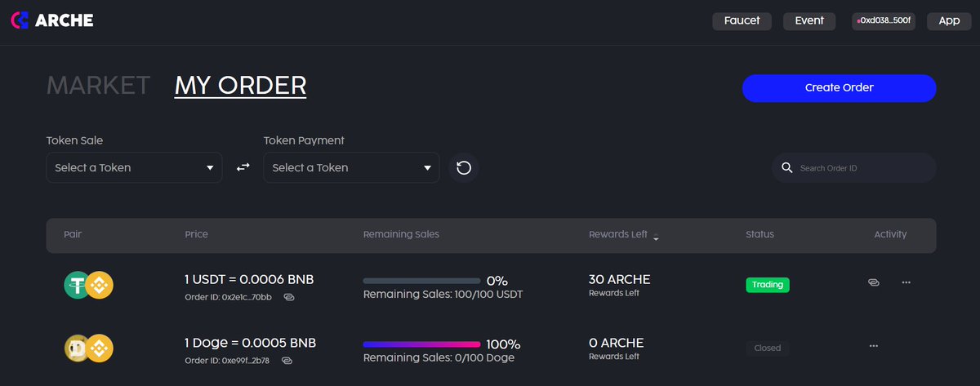Reset filters with the circular refresh icon
Screen dimensions: 980x386
pos(464,167)
